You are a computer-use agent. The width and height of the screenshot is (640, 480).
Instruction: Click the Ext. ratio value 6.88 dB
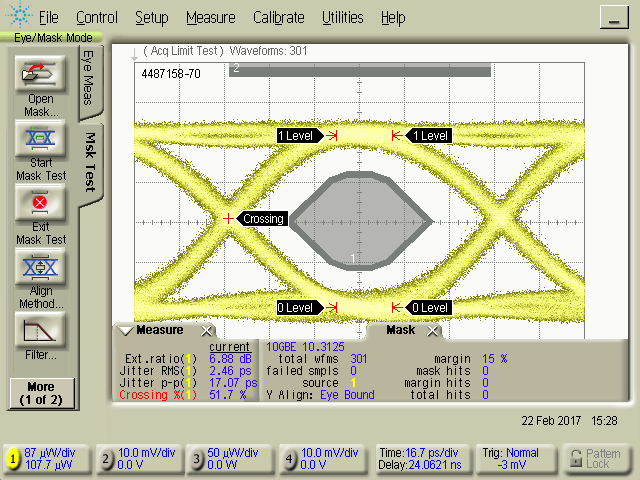point(230,359)
